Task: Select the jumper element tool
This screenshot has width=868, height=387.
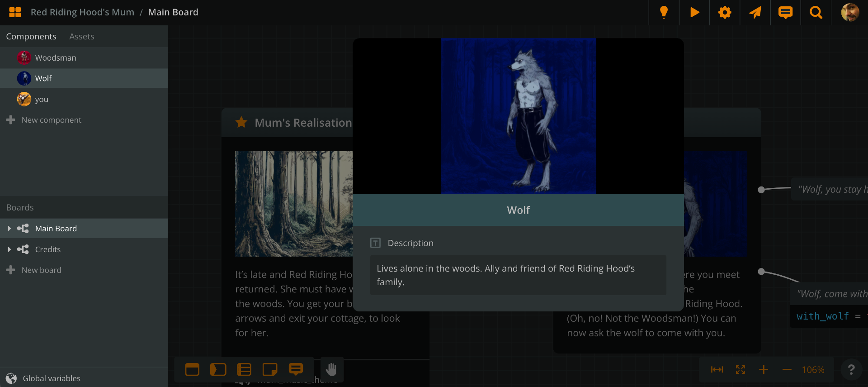Action: point(218,369)
